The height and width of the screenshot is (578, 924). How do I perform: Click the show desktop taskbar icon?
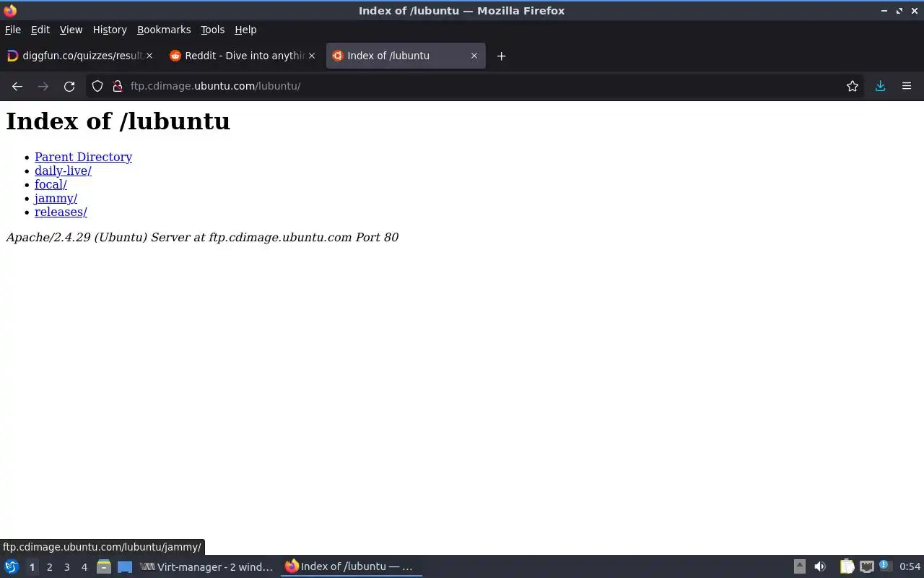(x=125, y=566)
